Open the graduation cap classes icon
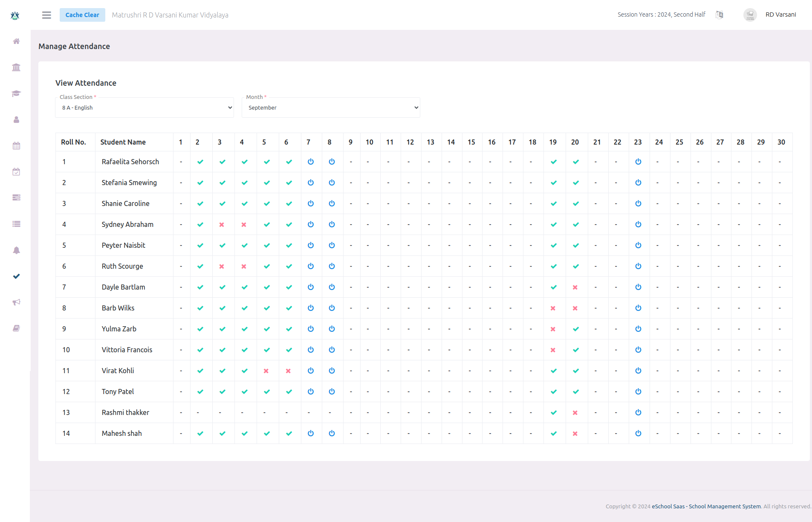This screenshot has height=522, width=812. 16,94
